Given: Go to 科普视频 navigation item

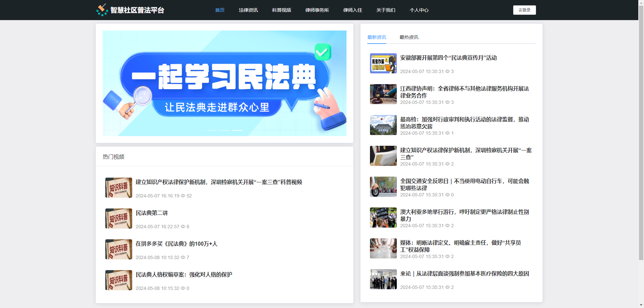Looking at the screenshot, I should click(281, 10).
